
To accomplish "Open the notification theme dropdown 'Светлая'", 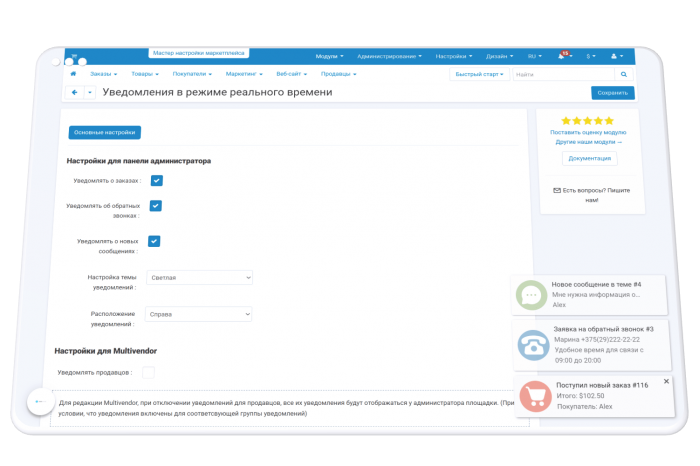I will (x=200, y=278).
